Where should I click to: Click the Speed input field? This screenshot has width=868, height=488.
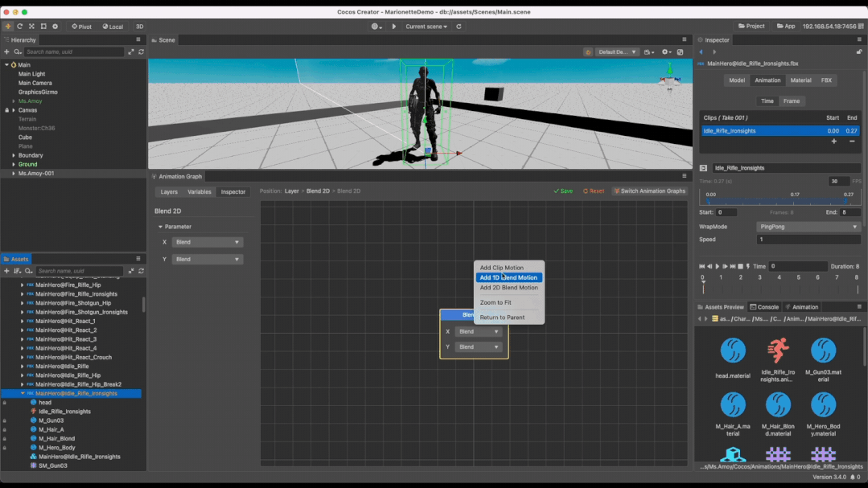coord(808,239)
